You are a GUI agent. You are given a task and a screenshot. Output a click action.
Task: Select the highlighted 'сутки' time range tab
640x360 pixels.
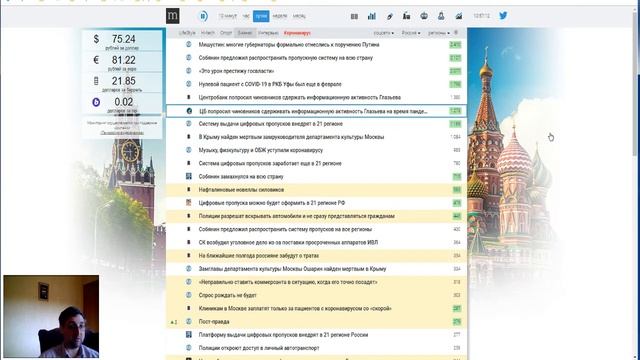[261, 16]
